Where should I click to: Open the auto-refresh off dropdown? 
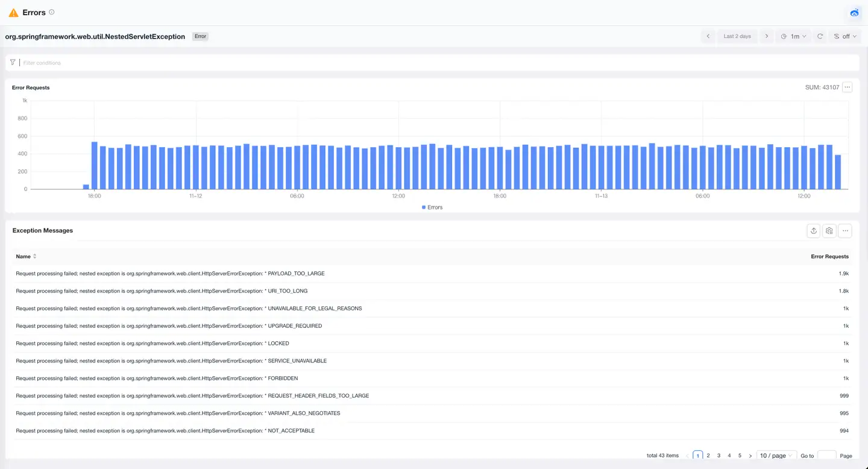[844, 36]
